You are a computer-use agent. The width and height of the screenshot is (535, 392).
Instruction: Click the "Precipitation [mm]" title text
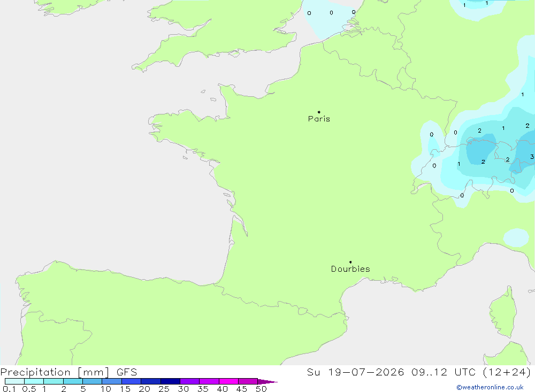[x=55, y=372]
